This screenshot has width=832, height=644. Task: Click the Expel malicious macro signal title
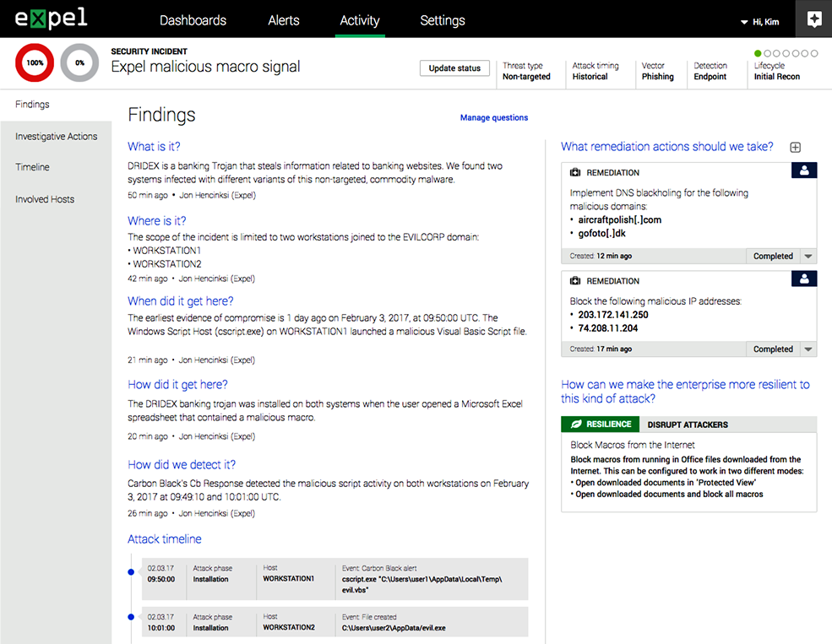pyautogui.click(x=205, y=67)
